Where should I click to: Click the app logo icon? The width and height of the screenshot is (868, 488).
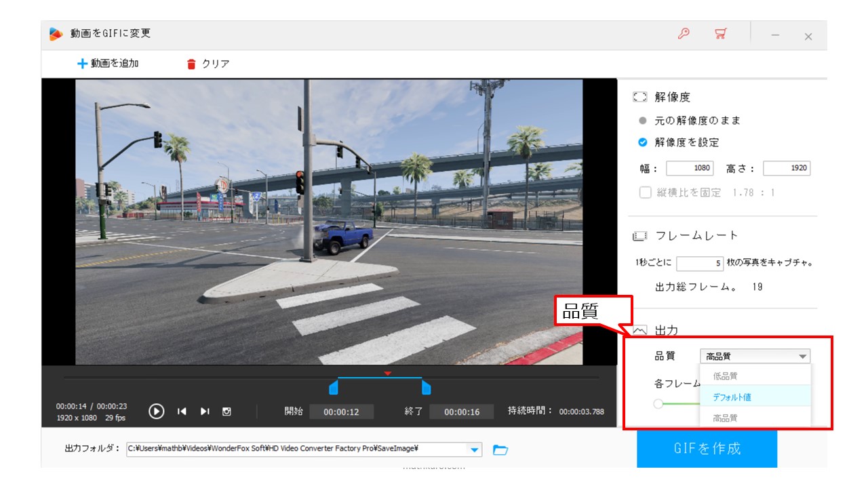pyautogui.click(x=56, y=34)
